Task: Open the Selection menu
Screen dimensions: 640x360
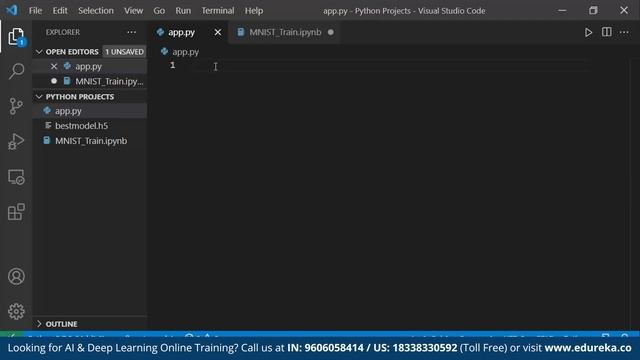Action: pyautogui.click(x=96, y=11)
